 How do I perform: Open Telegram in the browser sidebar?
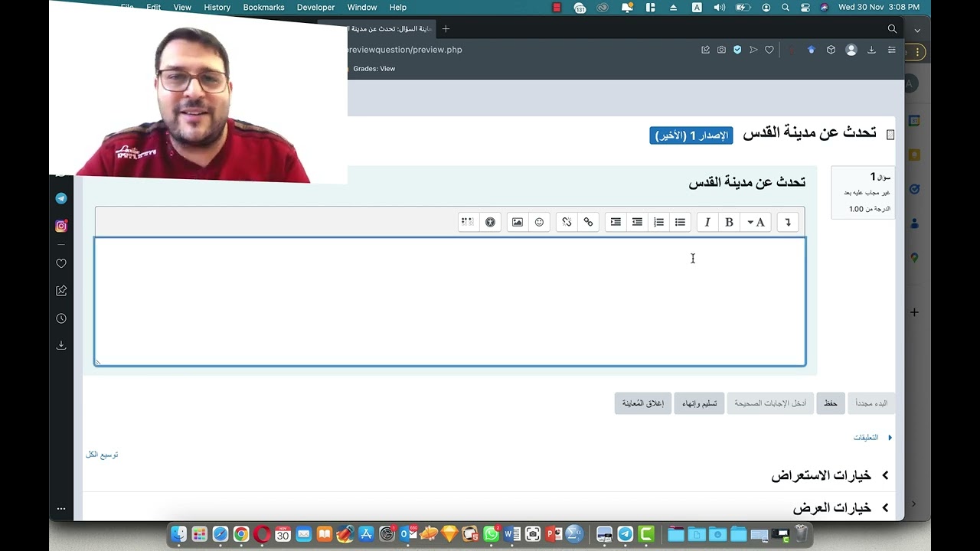(x=61, y=198)
